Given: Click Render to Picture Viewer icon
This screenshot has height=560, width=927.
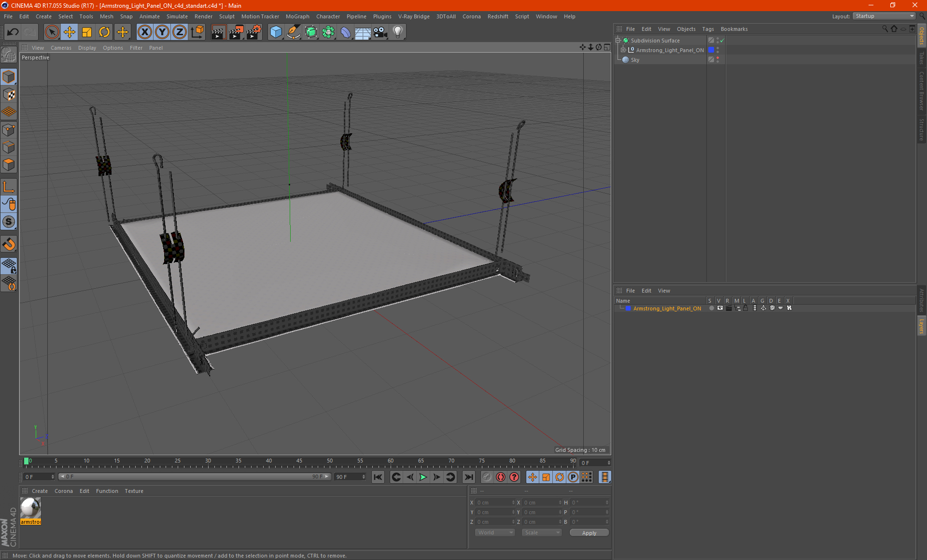Looking at the screenshot, I should point(236,32).
